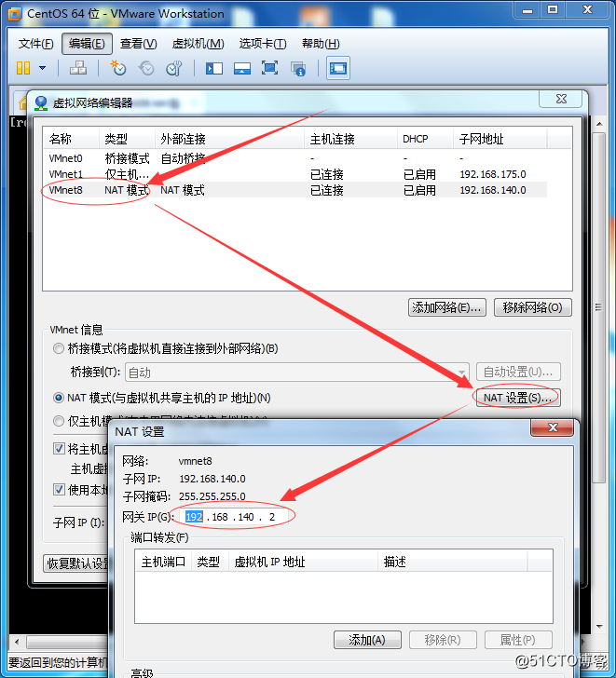
Task: Click the 自动设置(U)... button
Action: click(518, 372)
